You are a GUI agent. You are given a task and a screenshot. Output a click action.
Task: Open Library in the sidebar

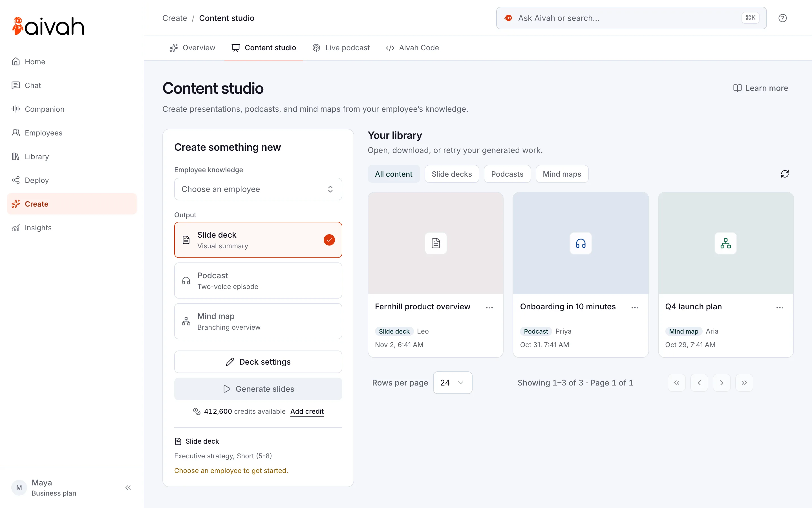click(72, 157)
